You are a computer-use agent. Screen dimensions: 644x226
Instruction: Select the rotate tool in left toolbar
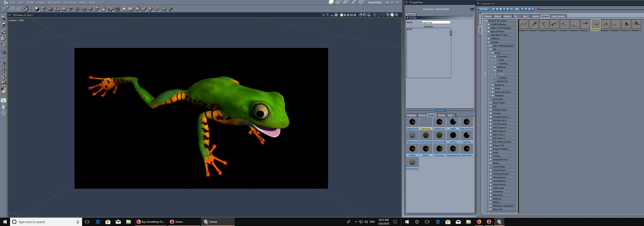click(4, 32)
